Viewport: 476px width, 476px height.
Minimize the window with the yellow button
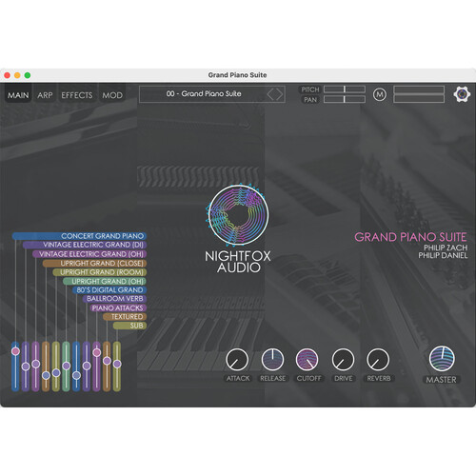click(x=17, y=75)
